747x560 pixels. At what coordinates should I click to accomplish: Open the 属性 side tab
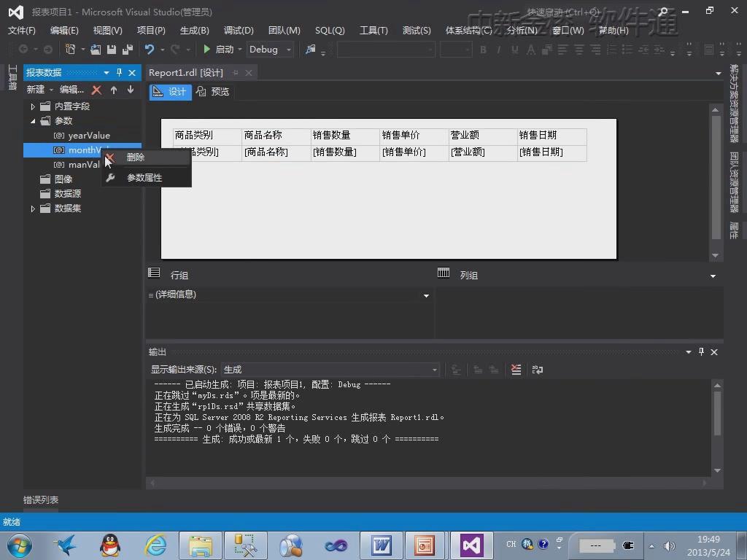[x=734, y=230]
